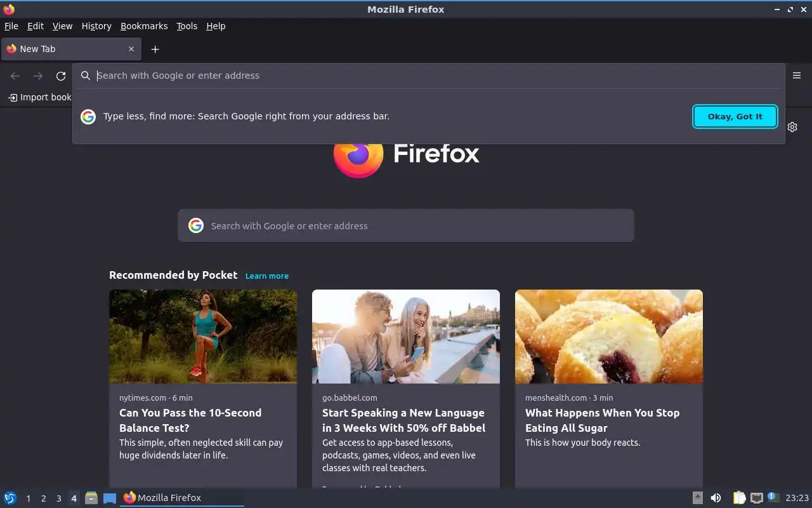Open the balance test article thumbnail

[203, 337]
